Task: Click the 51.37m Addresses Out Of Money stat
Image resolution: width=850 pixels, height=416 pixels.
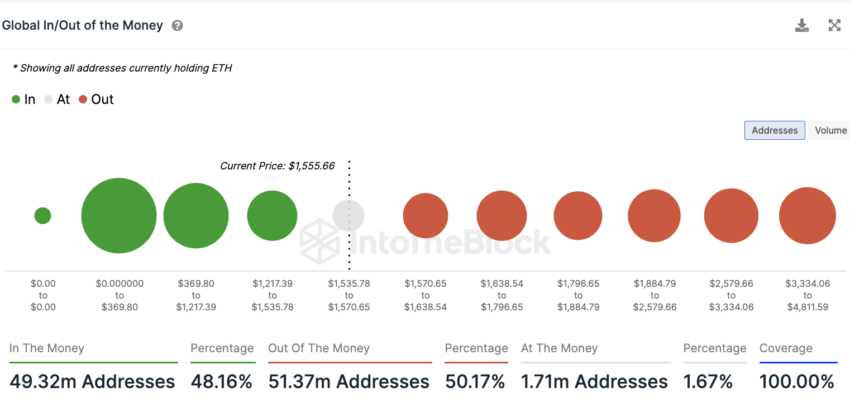Action: coord(349,381)
